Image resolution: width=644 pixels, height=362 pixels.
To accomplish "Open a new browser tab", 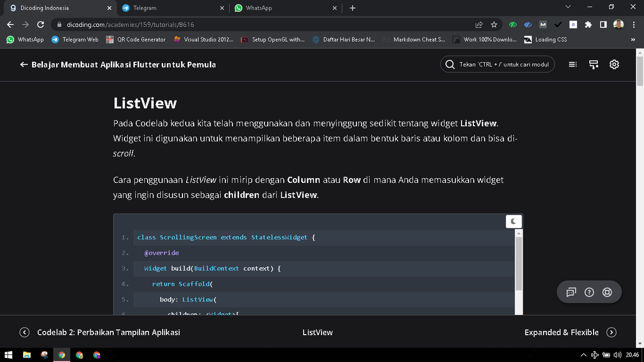I will (353, 8).
